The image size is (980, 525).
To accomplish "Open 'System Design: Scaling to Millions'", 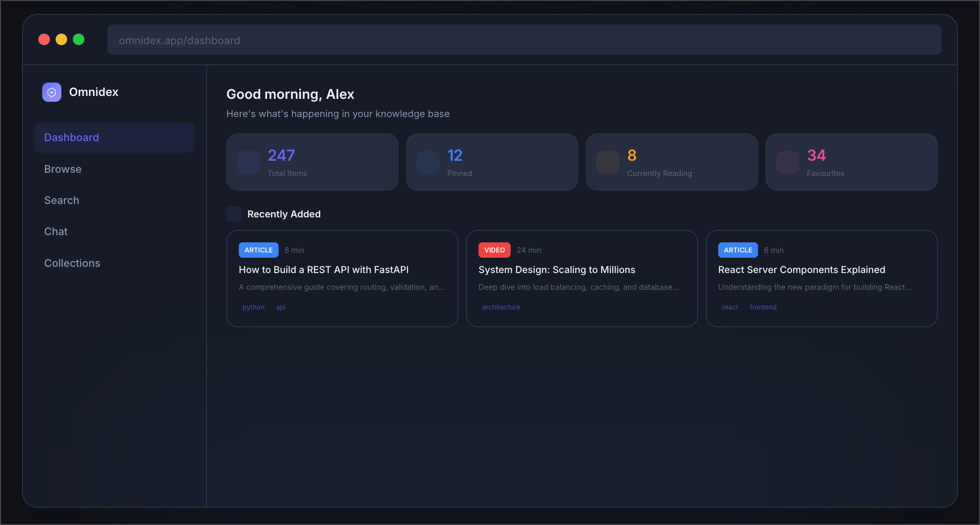I will pos(557,270).
